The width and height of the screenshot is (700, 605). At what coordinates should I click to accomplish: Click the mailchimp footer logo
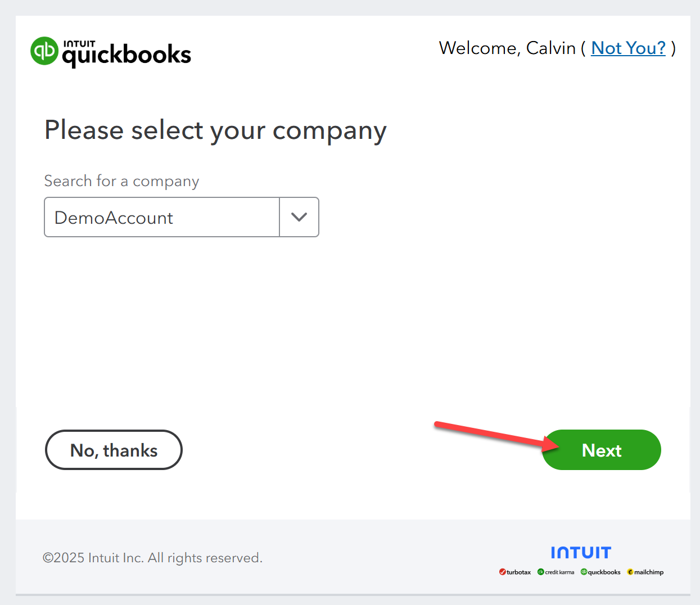click(645, 572)
